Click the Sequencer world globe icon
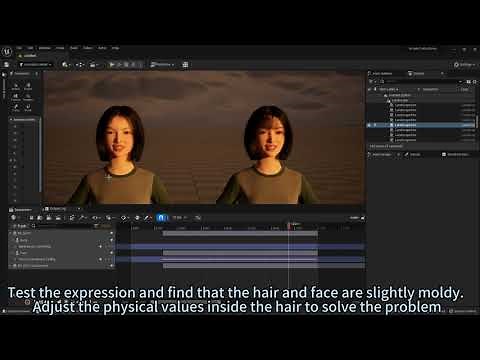 (13, 218)
